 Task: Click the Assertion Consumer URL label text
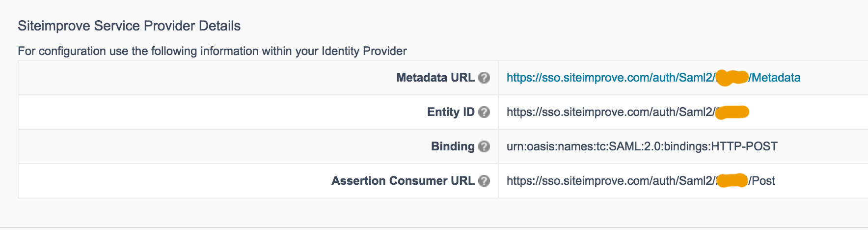403,181
